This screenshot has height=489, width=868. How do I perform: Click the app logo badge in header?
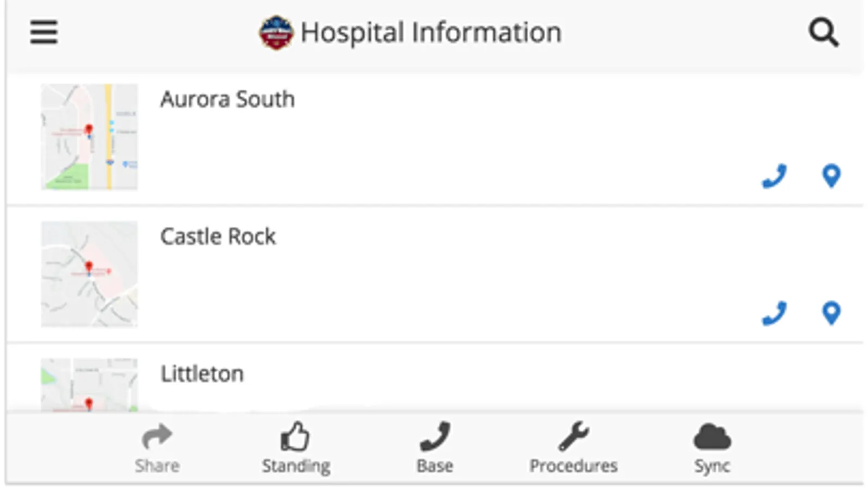point(276,33)
